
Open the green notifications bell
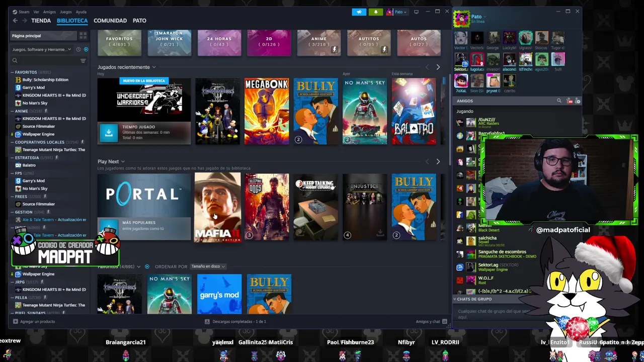pos(376,12)
